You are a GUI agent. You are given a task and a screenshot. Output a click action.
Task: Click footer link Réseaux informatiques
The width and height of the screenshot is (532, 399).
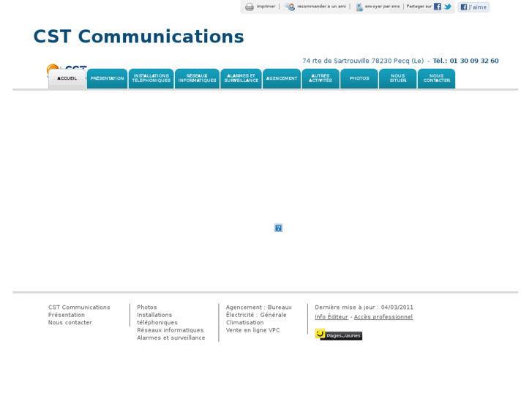coord(171,330)
